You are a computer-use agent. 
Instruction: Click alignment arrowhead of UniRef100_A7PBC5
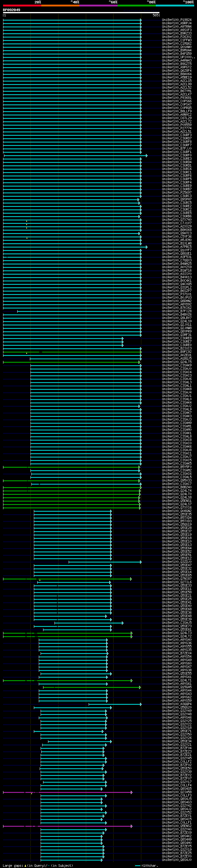147,247
